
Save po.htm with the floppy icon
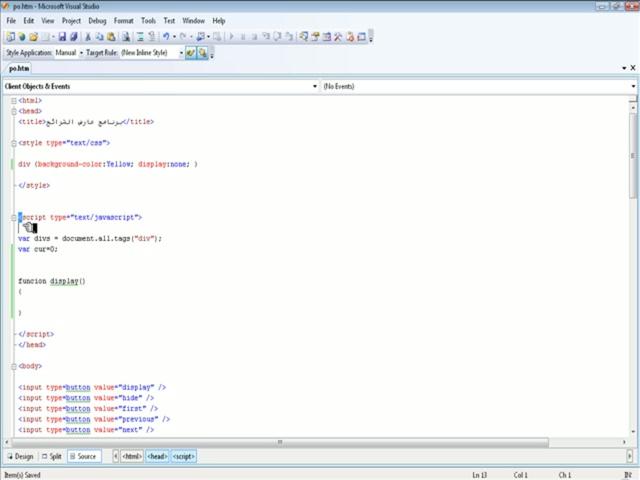click(62, 37)
